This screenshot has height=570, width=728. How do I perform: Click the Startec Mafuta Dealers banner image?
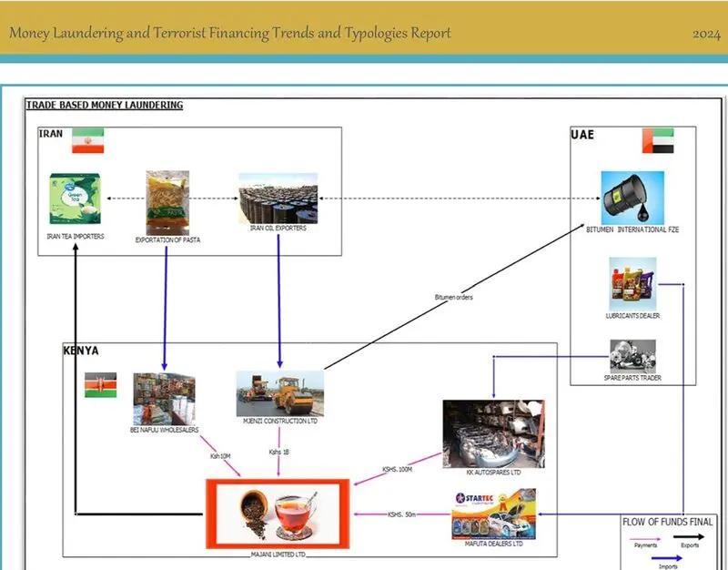pos(493,514)
